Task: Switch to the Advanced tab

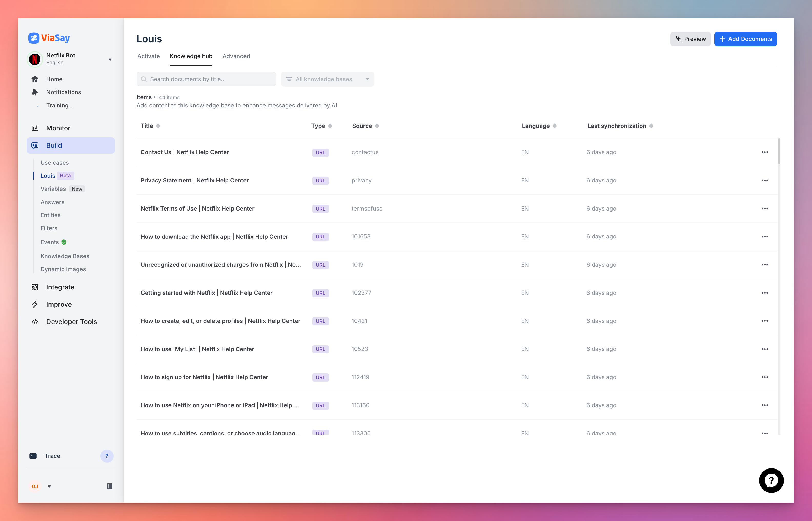Action: tap(236, 56)
